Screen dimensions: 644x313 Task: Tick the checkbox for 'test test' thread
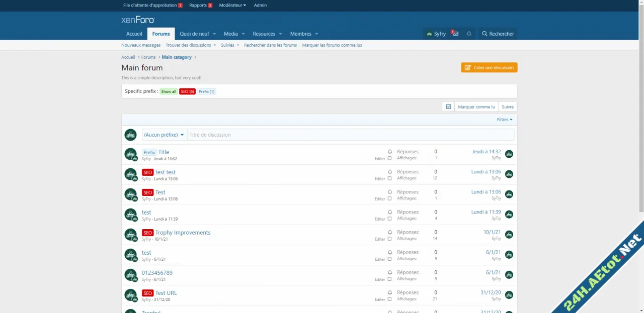point(389,178)
